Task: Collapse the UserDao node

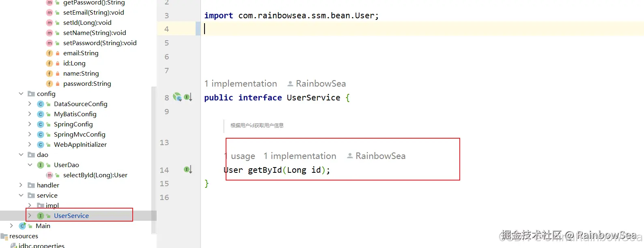Action: pyautogui.click(x=30, y=165)
